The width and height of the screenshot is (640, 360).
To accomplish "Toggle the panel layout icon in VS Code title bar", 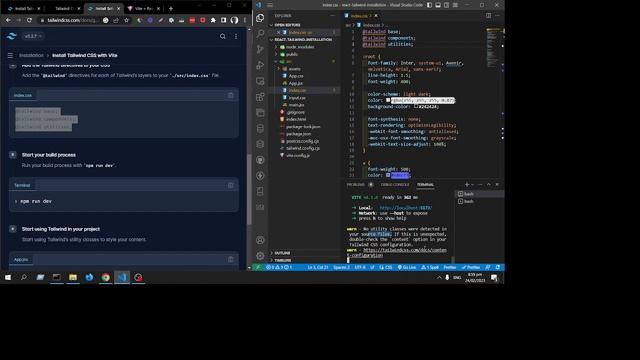I will 438,5.
